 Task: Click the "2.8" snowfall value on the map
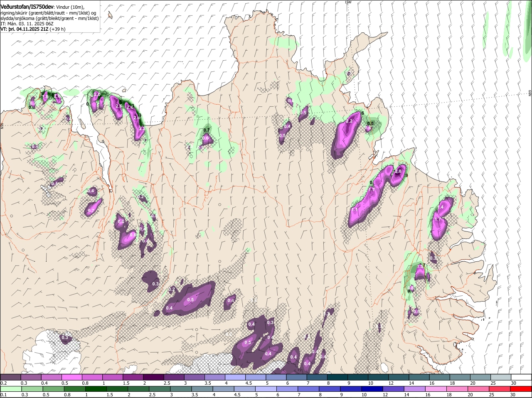[x=398, y=172]
